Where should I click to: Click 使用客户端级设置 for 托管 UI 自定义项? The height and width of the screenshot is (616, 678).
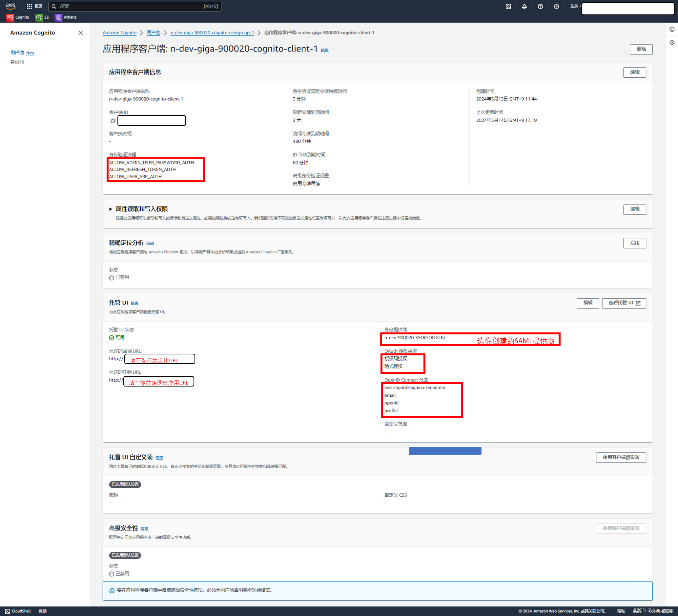[621, 457]
